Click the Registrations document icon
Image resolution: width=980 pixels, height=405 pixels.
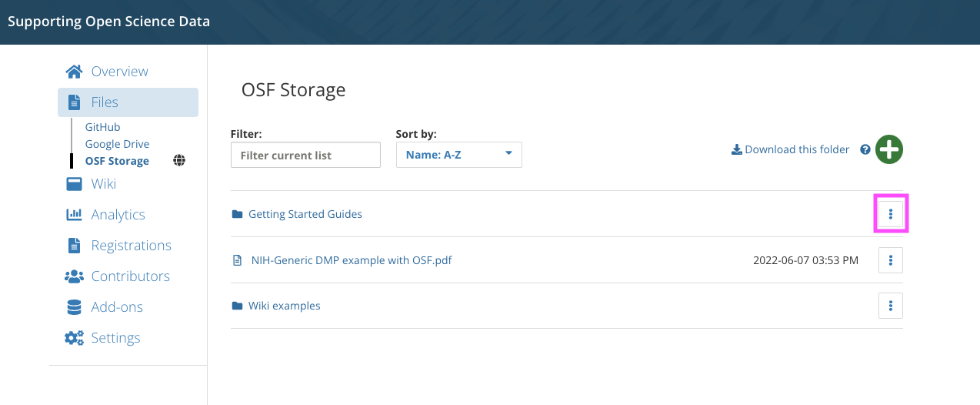tap(74, 246)
